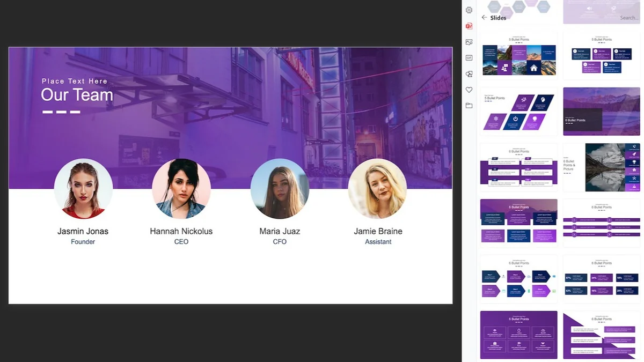This screenshot has width=644, height=362.
Task: Pick 6 Bullet Points percentage stats template
Action: pyautogui.click(x=602, y=279)
